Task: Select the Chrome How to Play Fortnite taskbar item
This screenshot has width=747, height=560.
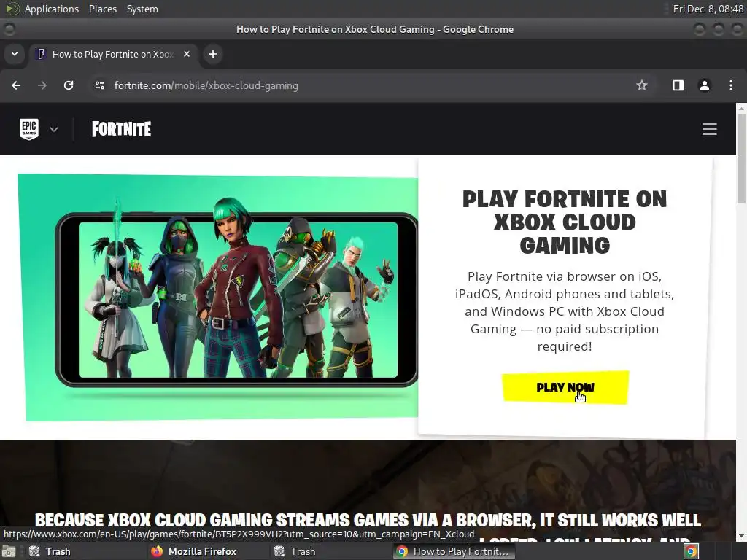Action: [x=452, y=551]
